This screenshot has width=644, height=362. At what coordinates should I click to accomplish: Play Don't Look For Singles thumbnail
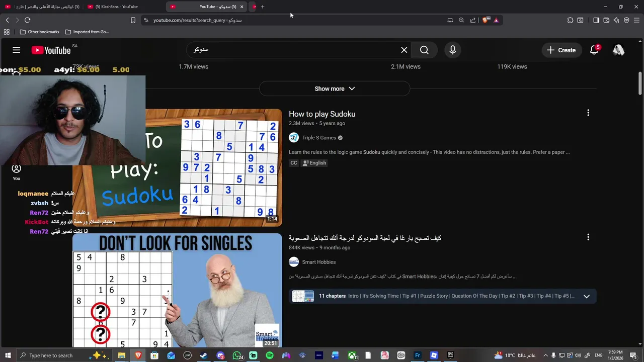coord(177,290)
